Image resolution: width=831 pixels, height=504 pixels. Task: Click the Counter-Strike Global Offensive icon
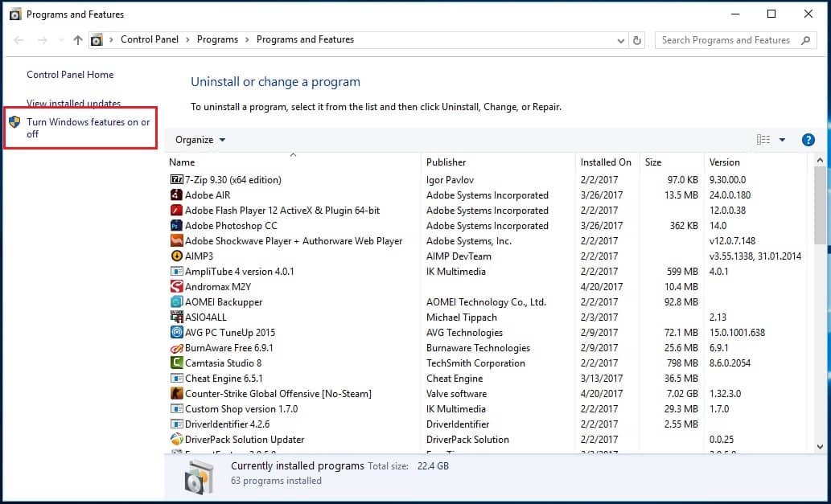[176, 394]
